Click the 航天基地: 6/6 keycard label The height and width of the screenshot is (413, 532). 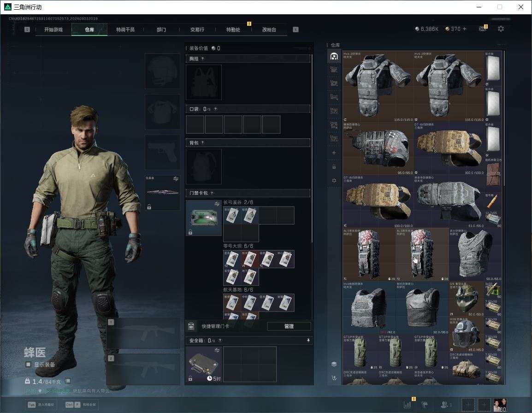[238, 290]
